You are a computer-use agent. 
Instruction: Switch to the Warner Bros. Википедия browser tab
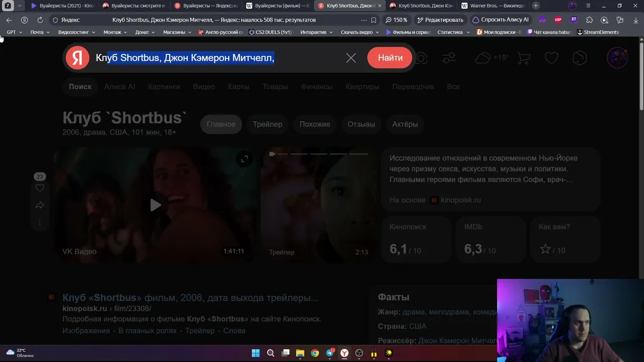pyautogui.click(x=493, y=6)
